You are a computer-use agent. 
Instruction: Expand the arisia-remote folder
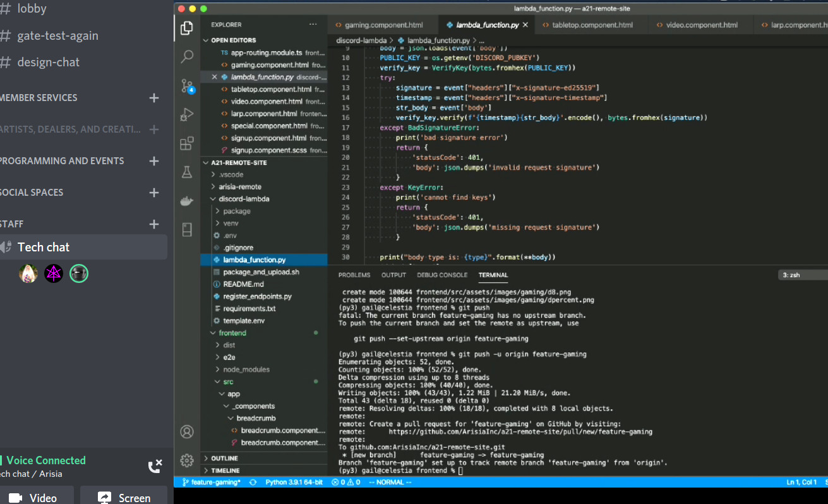point(239,186)
